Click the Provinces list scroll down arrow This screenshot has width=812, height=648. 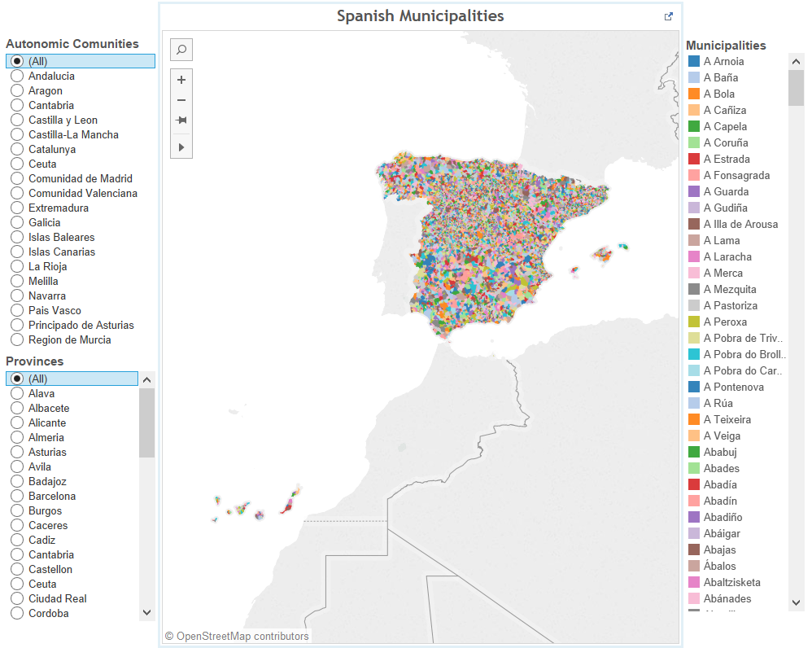tap(147, 613)
